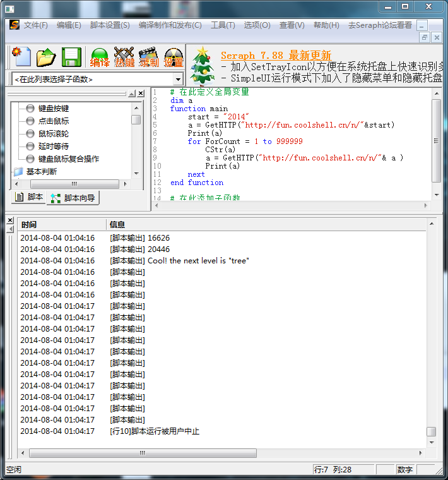Open the 编译制作和发布(C) menu
The width and height of the screenshot is (448, 480).
pos(170,25)
